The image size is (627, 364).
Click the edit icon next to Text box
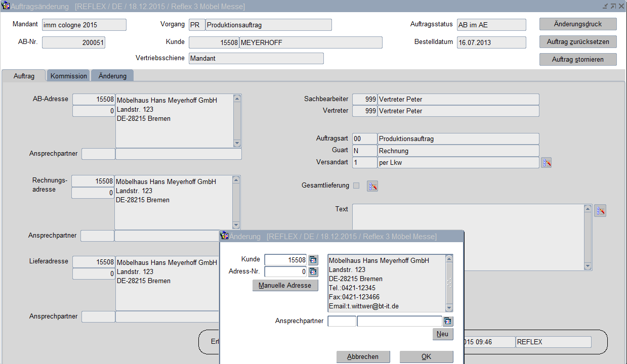point(601,211)
